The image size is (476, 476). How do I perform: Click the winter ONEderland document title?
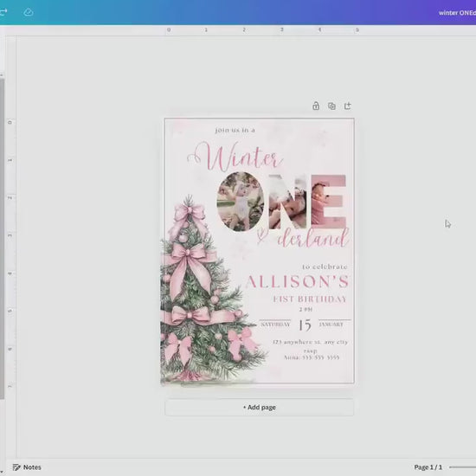pos(457,13)
